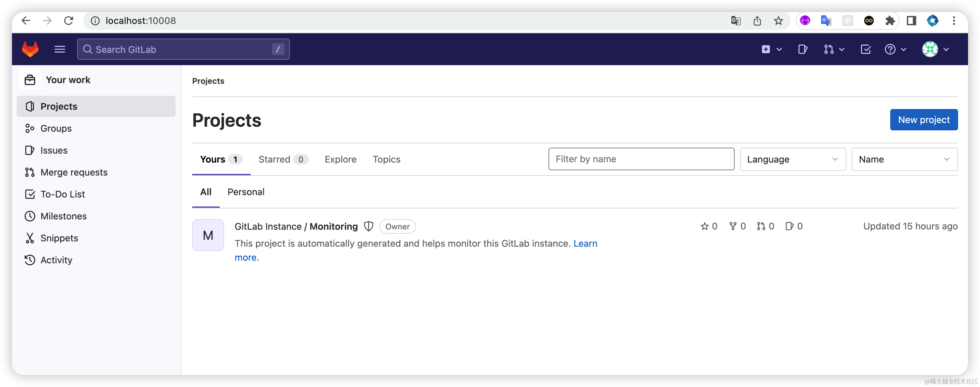Open the Language filter dropdown
Image resolution: width=980 pixels, height=387 pixels.
click(x=793, y=159)
